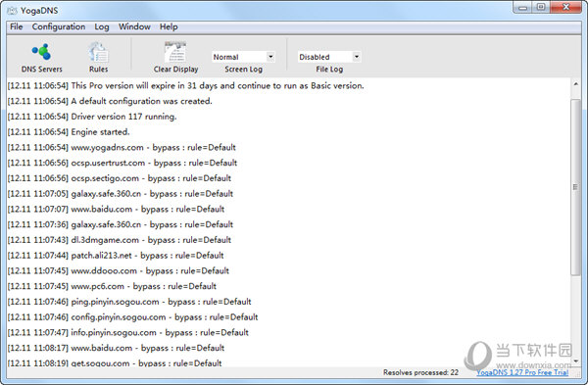Select the 11:07:05 galaxy.safe.360.cn entry
Image resolution: width=588 pixels, height=385 pixels.
pyautogui.click(x=121, y=193)
